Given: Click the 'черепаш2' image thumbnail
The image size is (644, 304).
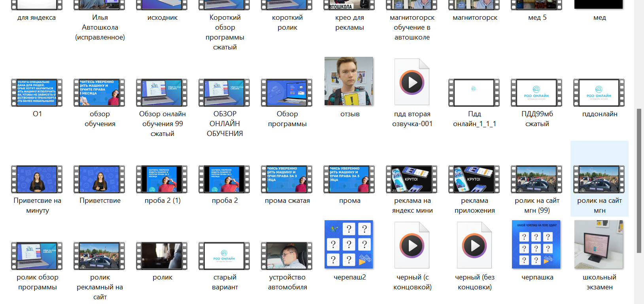Looking at the screenshot, I should tap(349, 244).
